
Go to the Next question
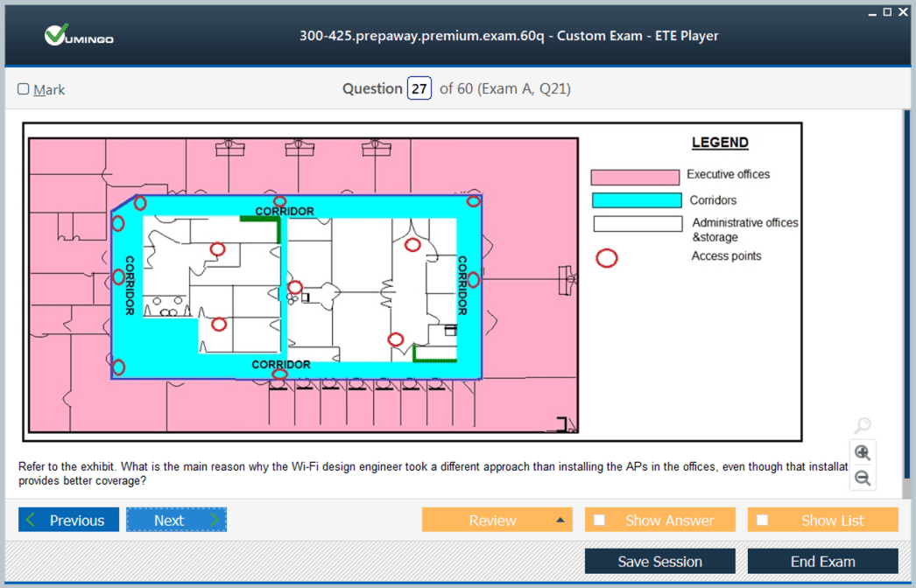[176, 520]
